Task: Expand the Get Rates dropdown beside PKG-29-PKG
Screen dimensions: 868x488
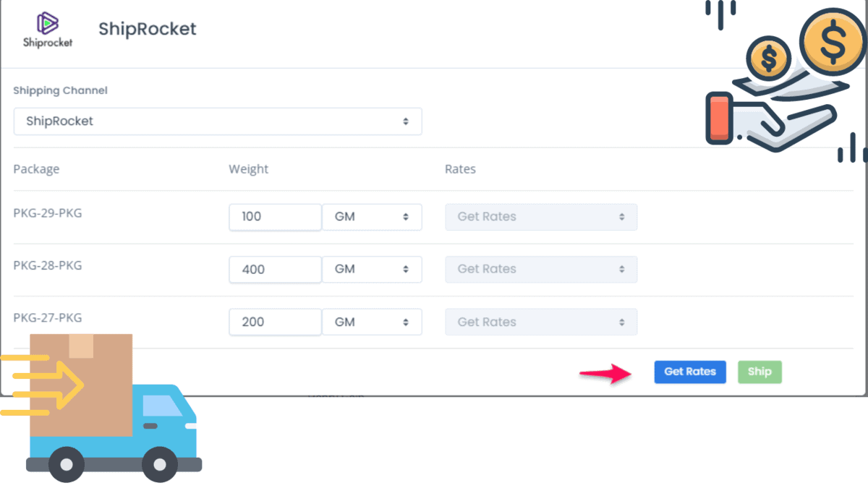Action: pyautogui.click(x=540, y=216)
